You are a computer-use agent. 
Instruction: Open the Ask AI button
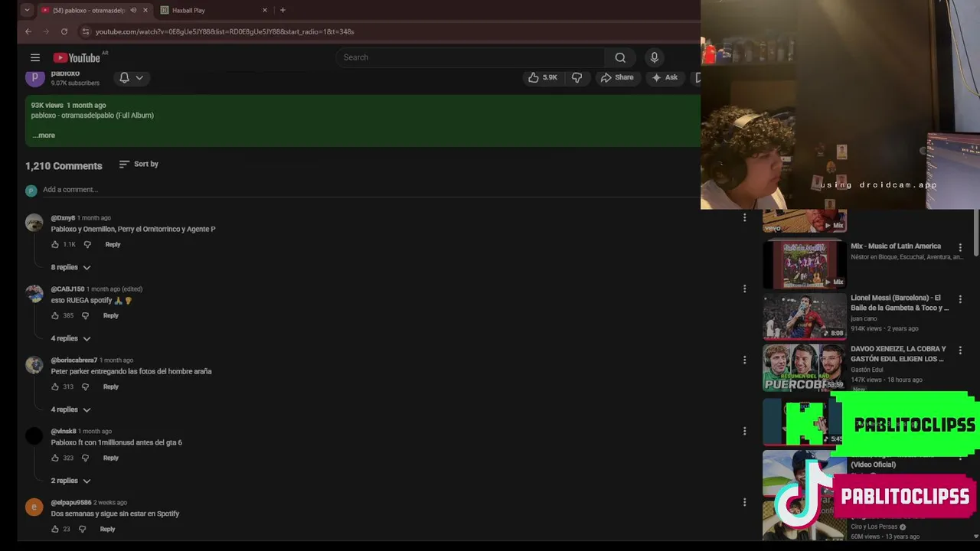coord(665,77)
